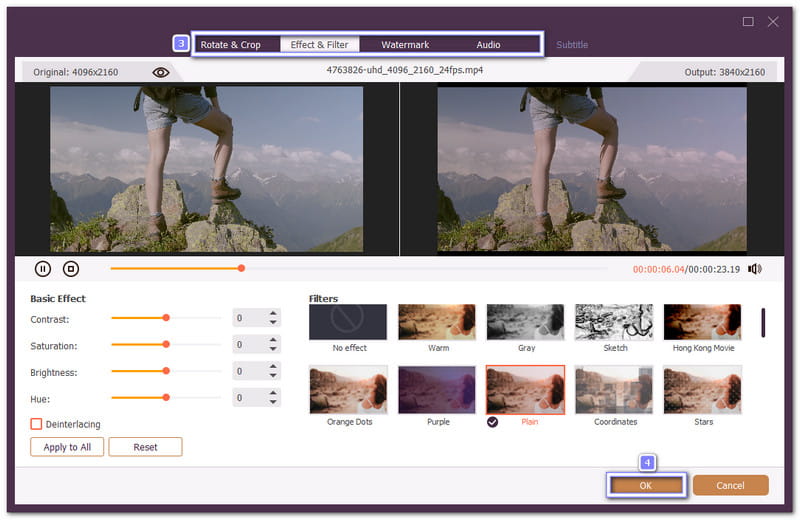Click the output video preview pane
The width and height of the screenshot is (800, 520).
point(592,169)
